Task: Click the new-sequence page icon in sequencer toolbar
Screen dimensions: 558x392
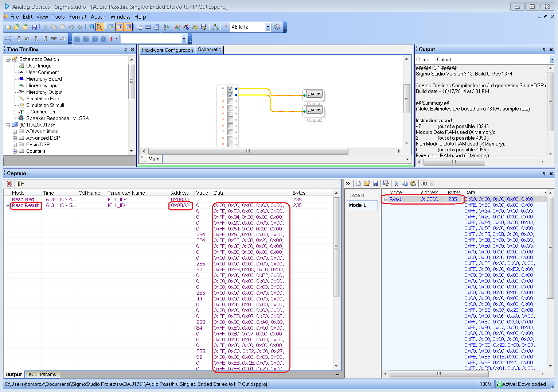Action: coord(358,183)
